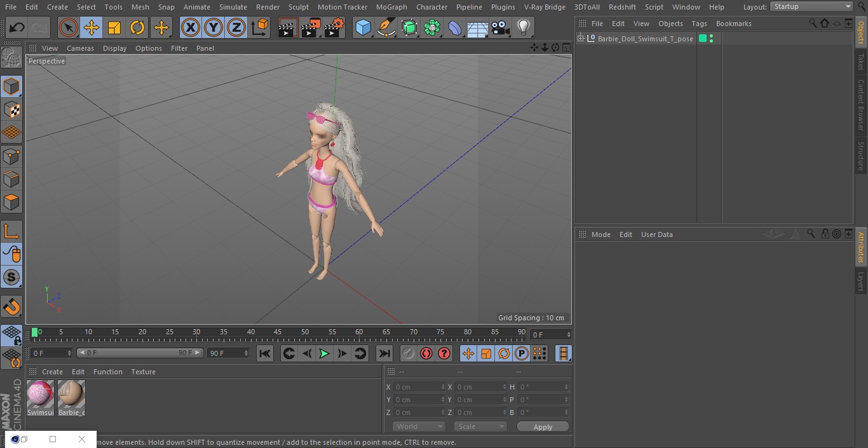This screenshot has height=448, width=868.
Task: Add a Camera object
Action: coord(501,27)
